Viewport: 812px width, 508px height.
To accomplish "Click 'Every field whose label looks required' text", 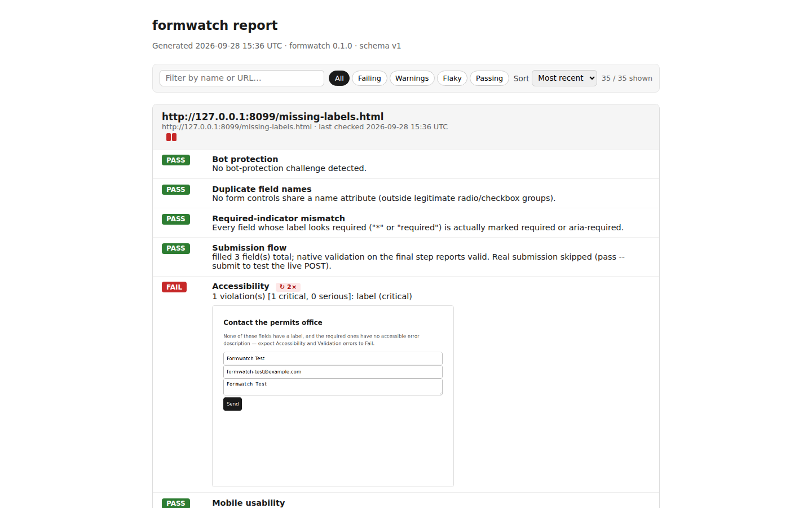I will [x=418, y=227].
